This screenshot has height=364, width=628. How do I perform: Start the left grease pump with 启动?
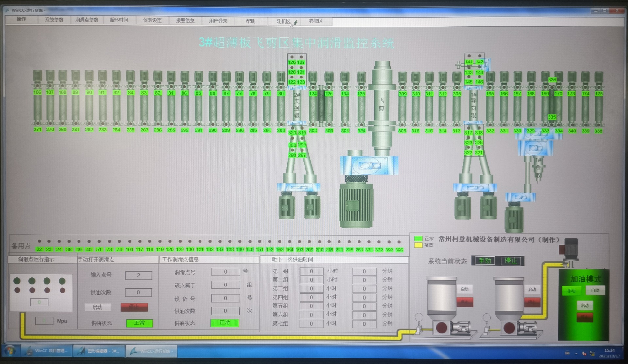tap(464, 289)
